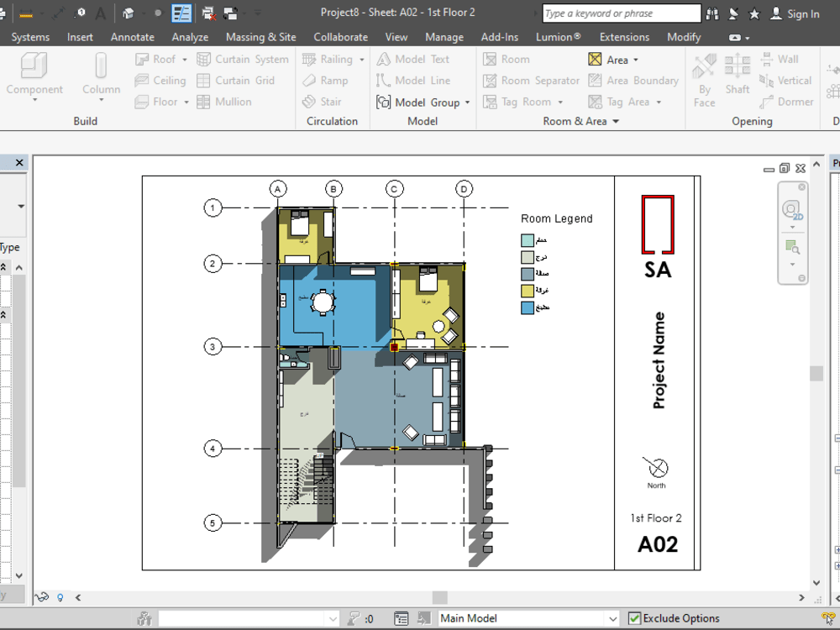Screen dimensions: 840x630
Task: Click the search keyword input field
Action: 622,13
